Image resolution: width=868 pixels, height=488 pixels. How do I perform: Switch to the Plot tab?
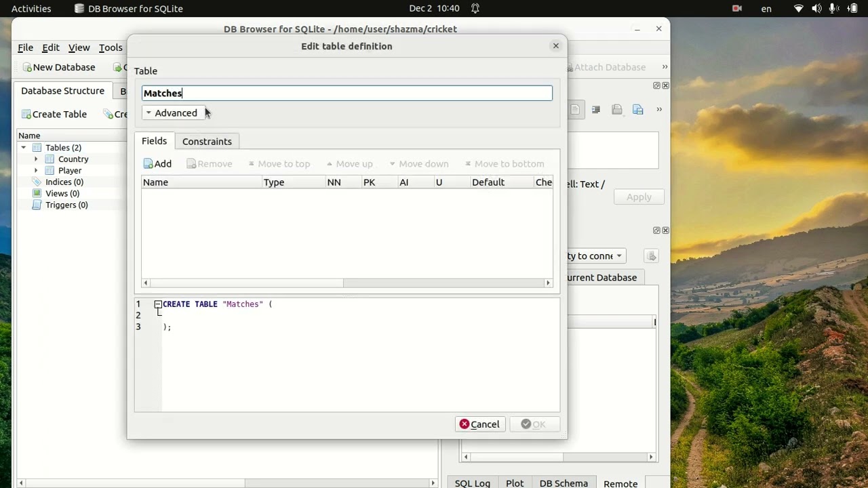click(515, 483)
